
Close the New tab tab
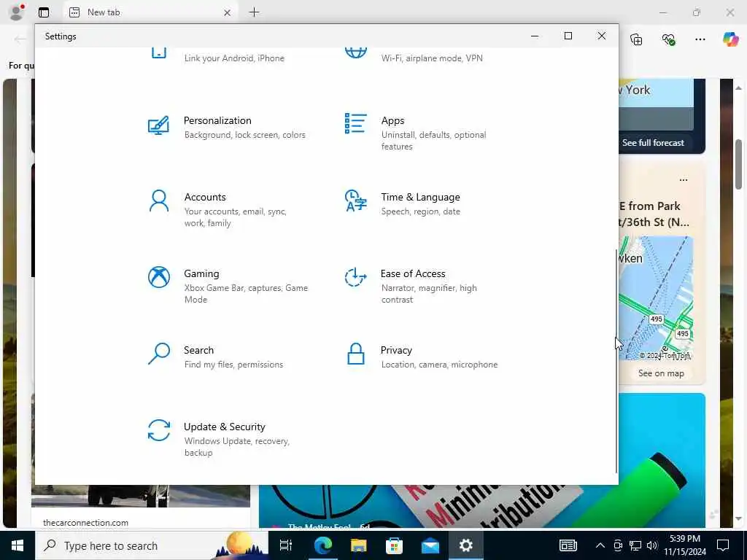(228, 13)
